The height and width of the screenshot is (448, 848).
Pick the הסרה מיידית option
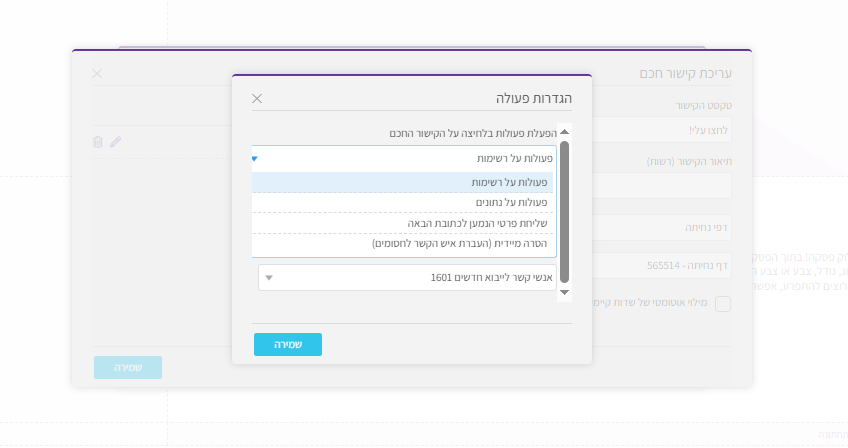402,243
